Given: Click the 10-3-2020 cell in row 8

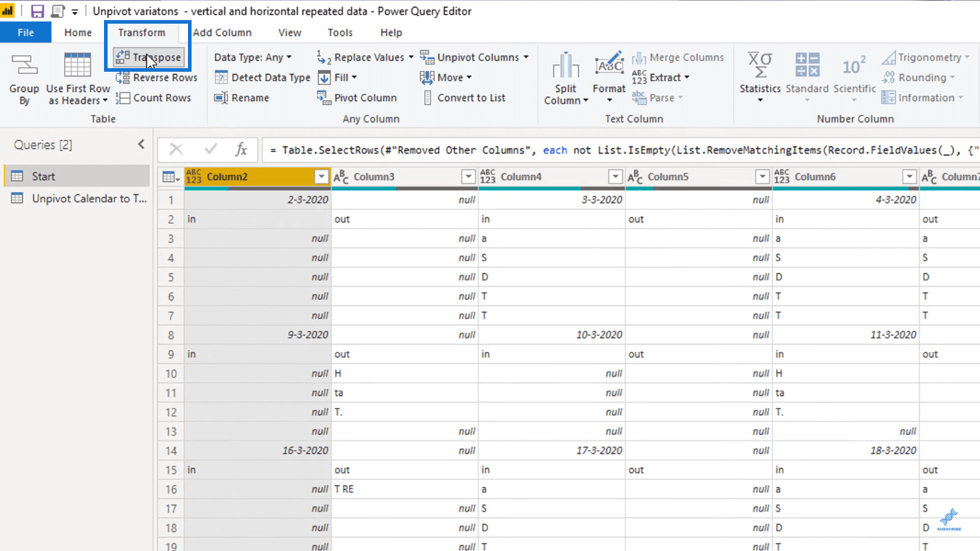Looking at the screenshot, I should point(552,334).
